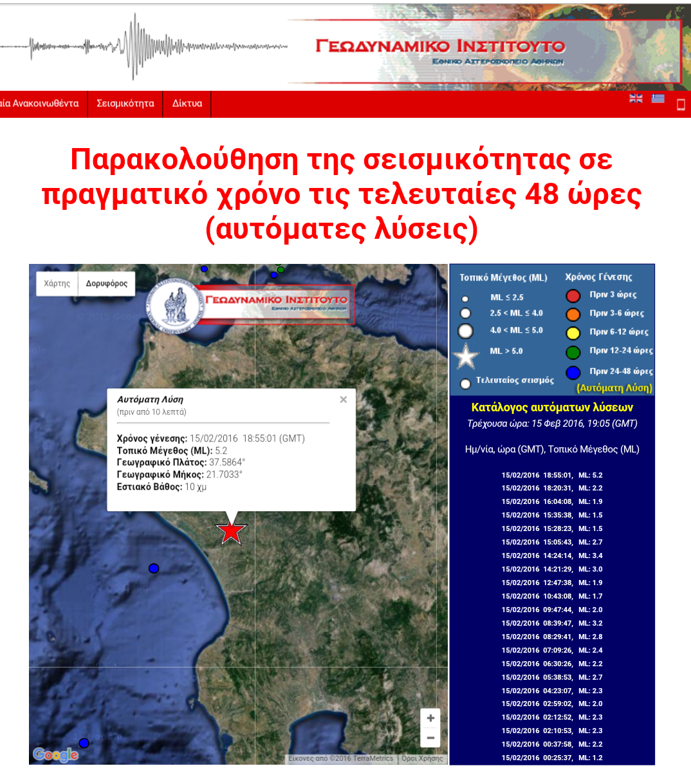Screen dimensions: 691x784
Task: Open Όροι Χρήσης map terms link
Action: 423,758
